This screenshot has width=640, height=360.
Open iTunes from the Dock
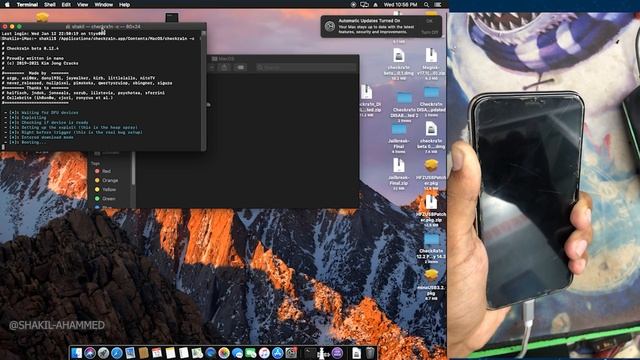[x=264, y=353]
